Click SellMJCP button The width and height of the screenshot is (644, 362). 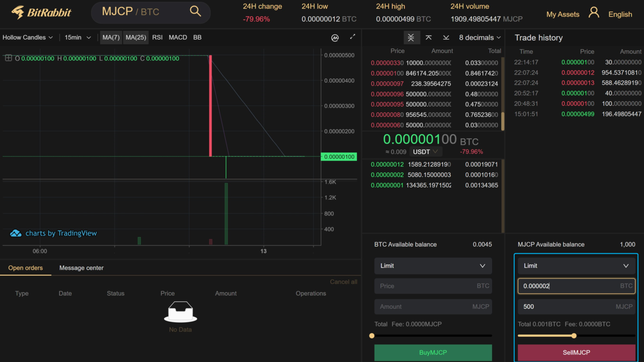coord(576,352)
